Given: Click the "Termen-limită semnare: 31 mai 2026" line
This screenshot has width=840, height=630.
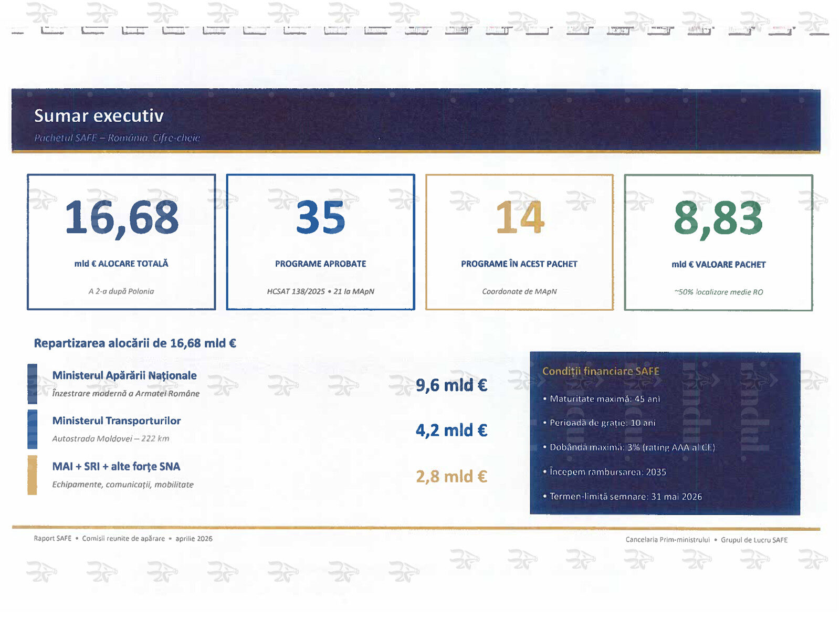Looking at the screenshot, I should click(625, 497).
